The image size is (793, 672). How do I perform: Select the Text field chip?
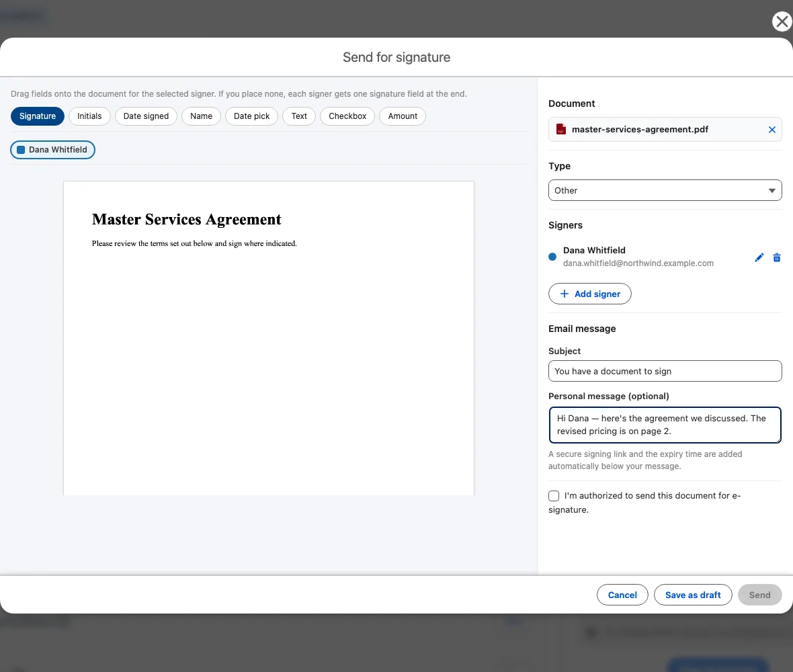(x=299, y=116)
